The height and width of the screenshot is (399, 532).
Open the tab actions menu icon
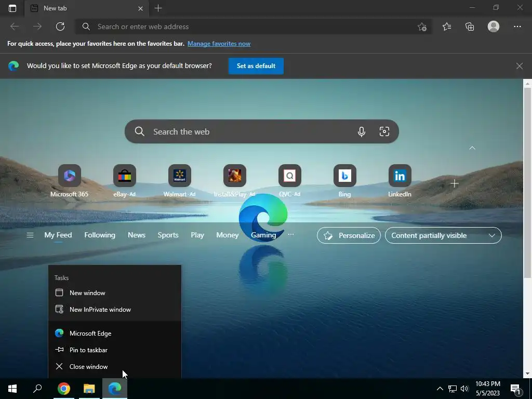pos(12,8)
